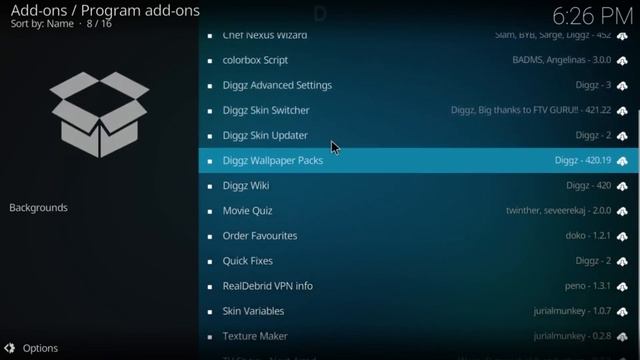Image resolution: width=640 pixels, height=360 pixels.
Task: Click the bullet marker beside Order Favourites
Action: click(x=210, y=237)
